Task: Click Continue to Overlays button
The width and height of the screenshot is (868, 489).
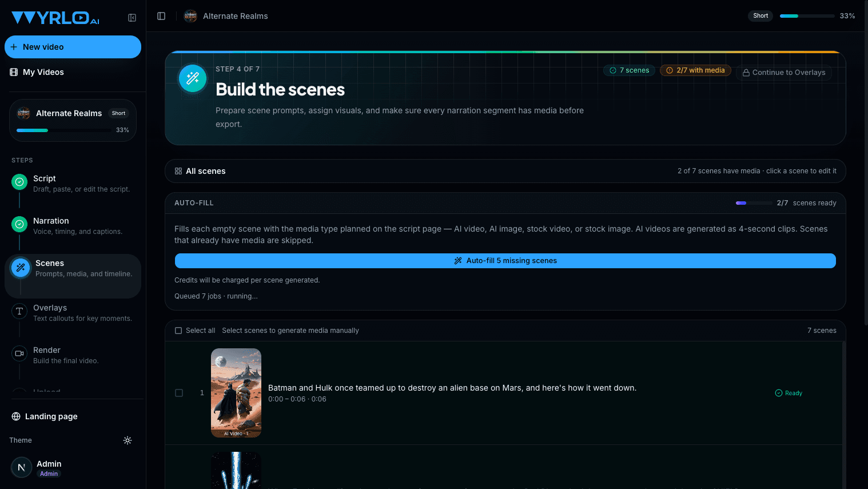Action: [784, 73]
